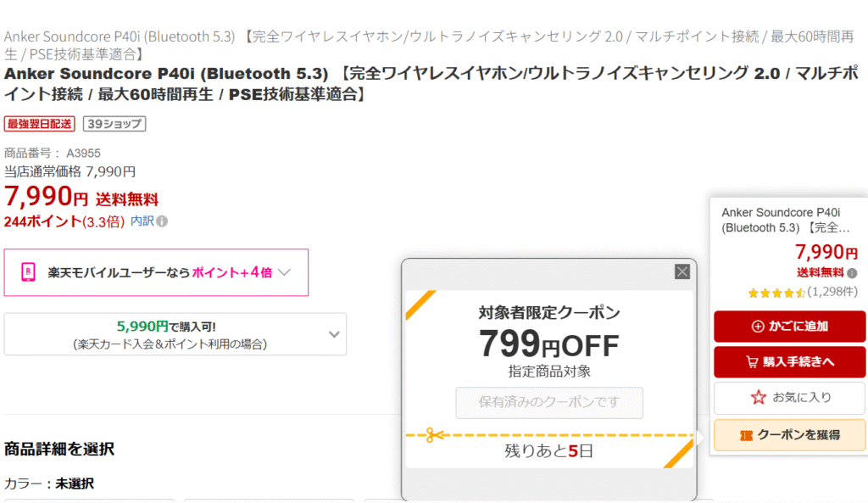Viewport: 868px width, 503px height.
Task: Click the star rating icons in sidebar
Action: click(x=776, y=293)
